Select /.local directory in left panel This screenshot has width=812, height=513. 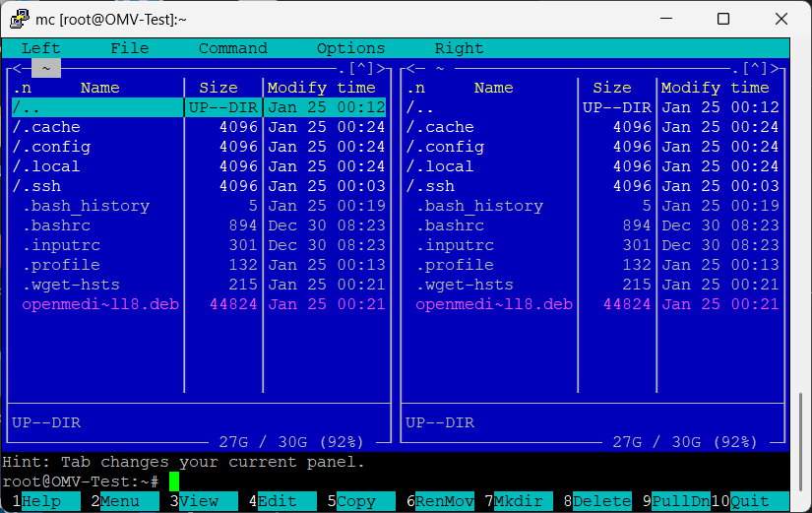click(199, 166)
